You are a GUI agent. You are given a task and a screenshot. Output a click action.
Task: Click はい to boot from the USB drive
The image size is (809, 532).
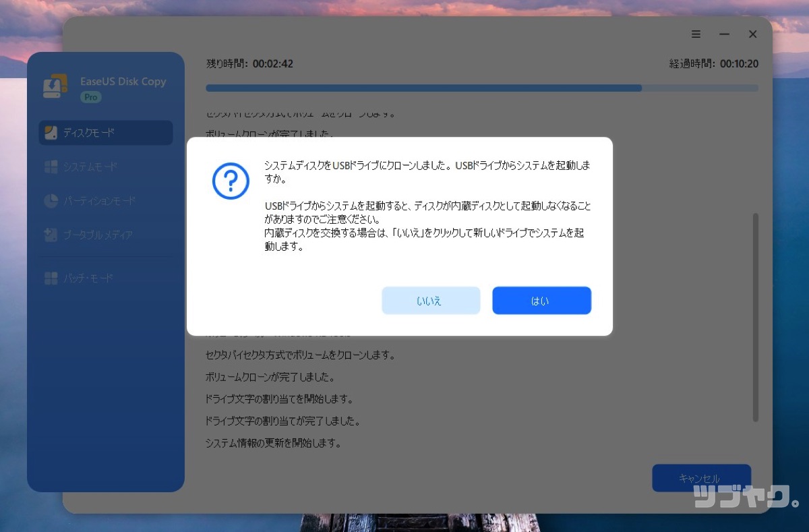pos(541,301)
